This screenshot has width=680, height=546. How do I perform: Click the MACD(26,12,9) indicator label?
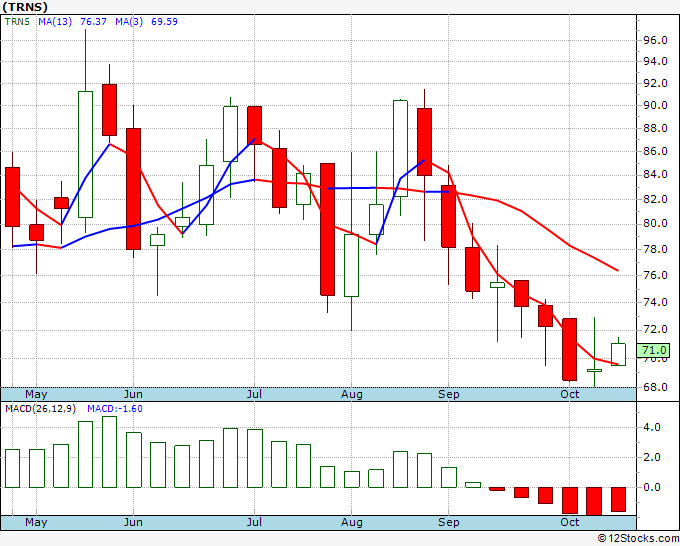[x=40, y=409]
